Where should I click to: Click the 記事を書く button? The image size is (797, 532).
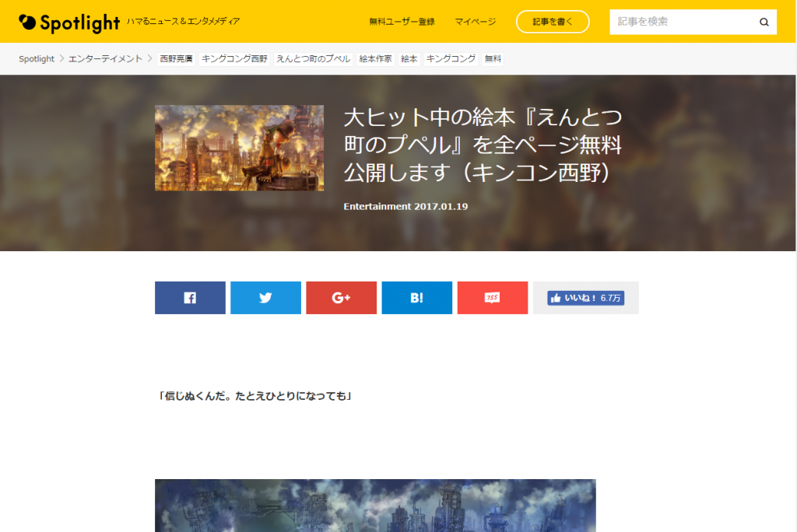(x=553, y=22)
